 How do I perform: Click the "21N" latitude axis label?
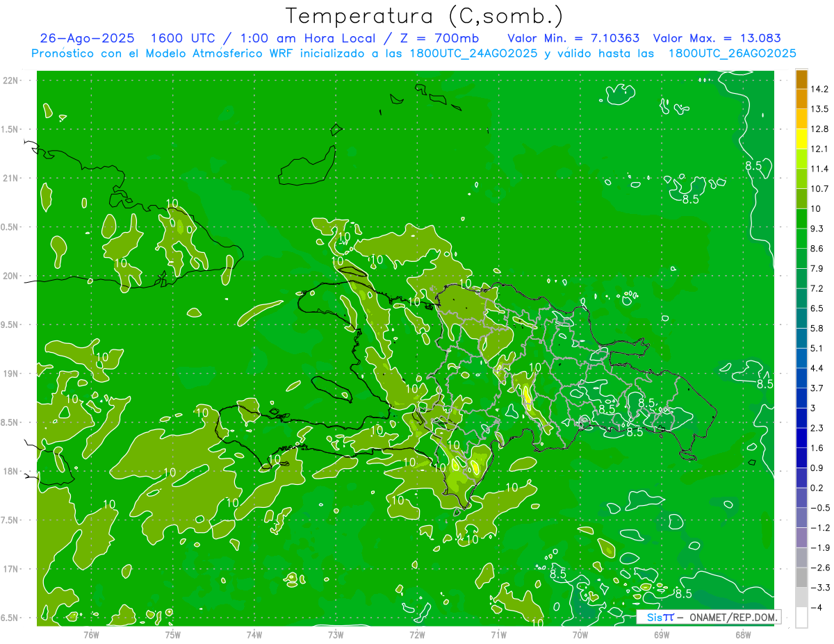coord(12,178)
